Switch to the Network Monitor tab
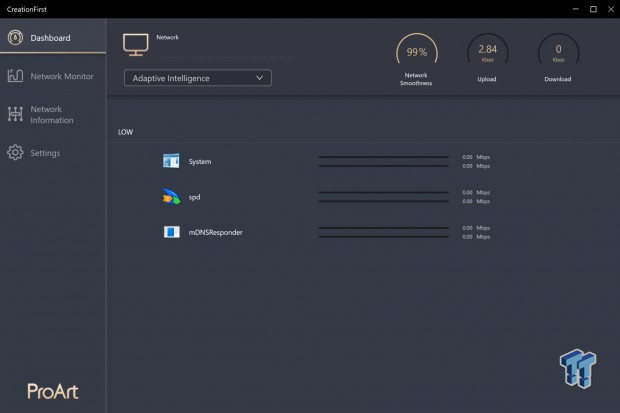 [53, 76]
